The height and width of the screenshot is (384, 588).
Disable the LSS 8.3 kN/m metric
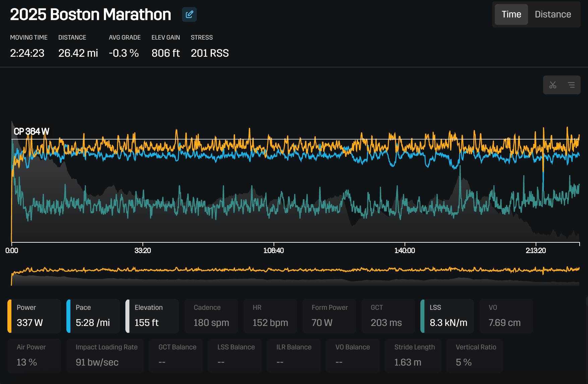coord(447,316)
